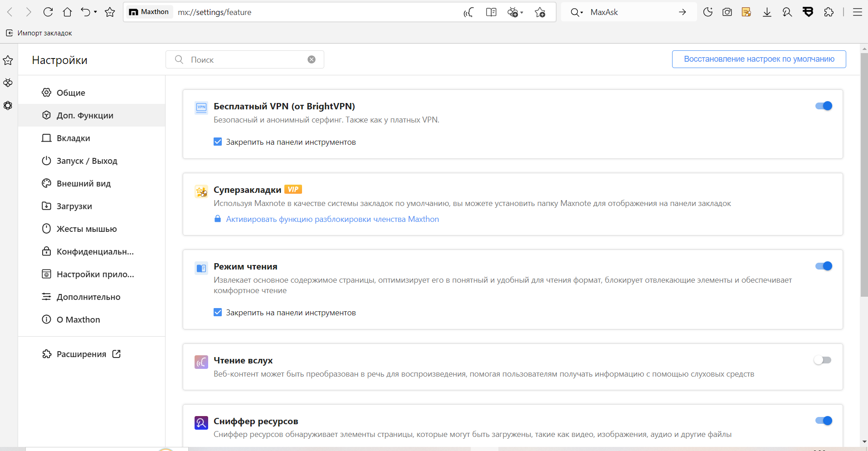Toggle night mode moon icon

(x=708, y=12)
